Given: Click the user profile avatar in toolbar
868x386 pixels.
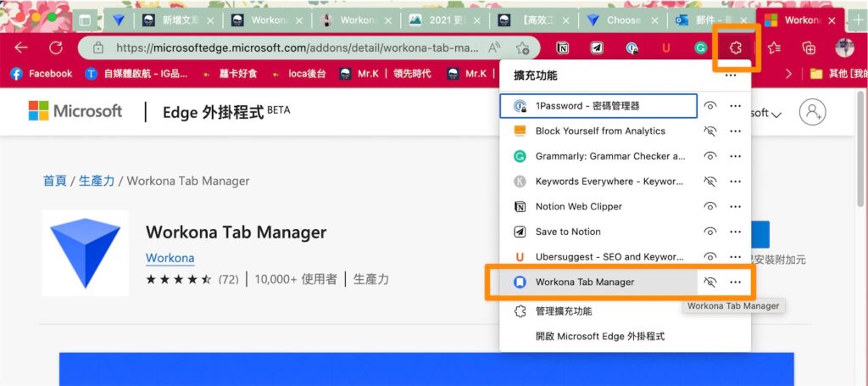Looking at the screenshot, I should coord(844,48).
